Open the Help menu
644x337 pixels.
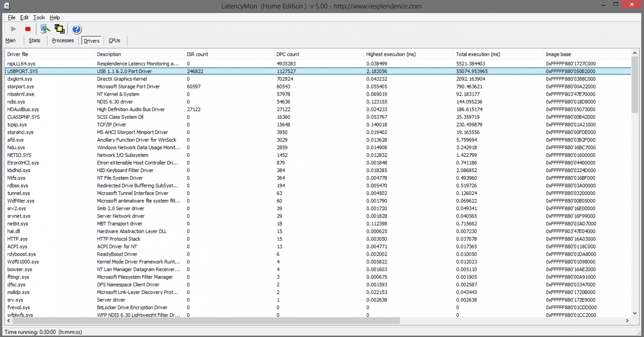pos(55,18)
